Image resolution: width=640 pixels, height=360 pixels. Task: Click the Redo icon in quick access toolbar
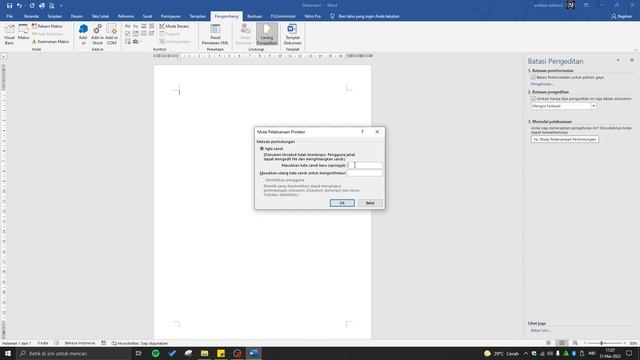tap(32, 6)
